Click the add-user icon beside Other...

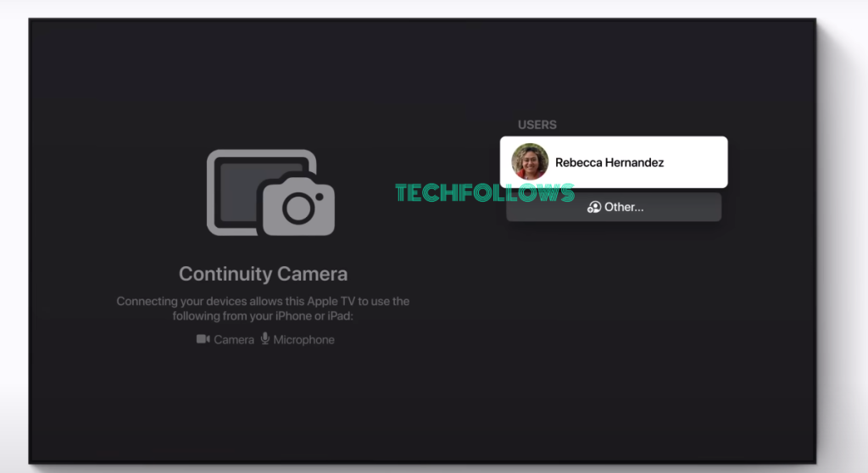click(x=594, y=207)
